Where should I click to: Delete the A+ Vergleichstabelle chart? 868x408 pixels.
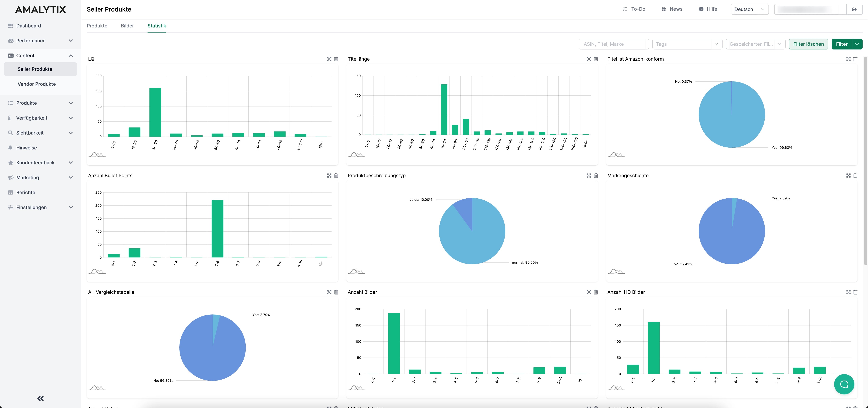coord(336,292)
